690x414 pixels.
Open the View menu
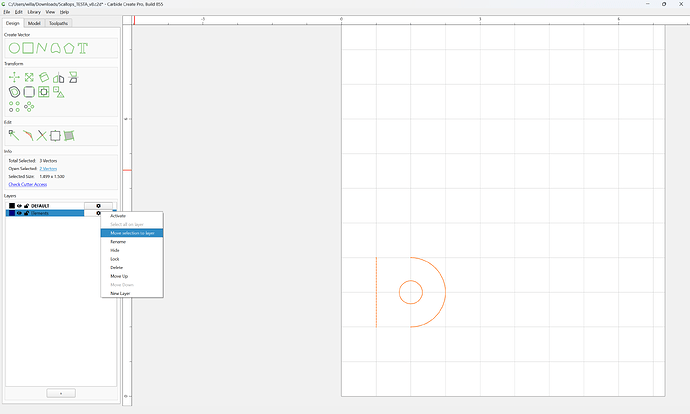(51, 12)
